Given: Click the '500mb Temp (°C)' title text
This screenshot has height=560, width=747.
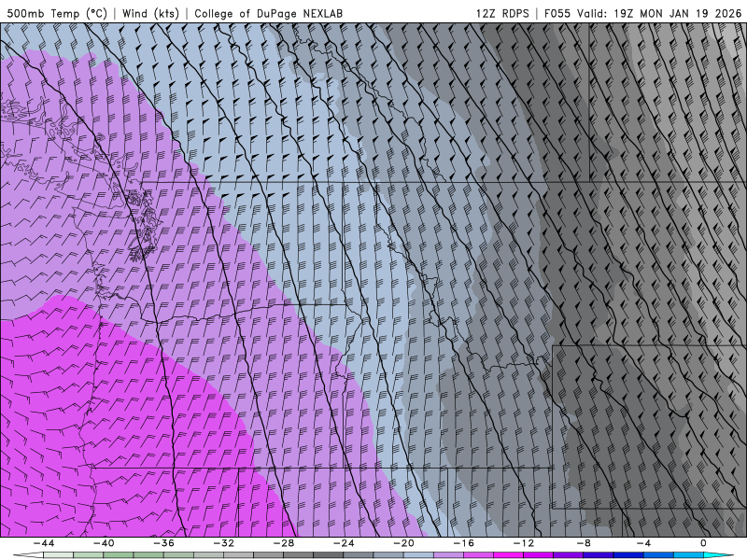Looking at the screenshot, I should click(x=57, y=13).
